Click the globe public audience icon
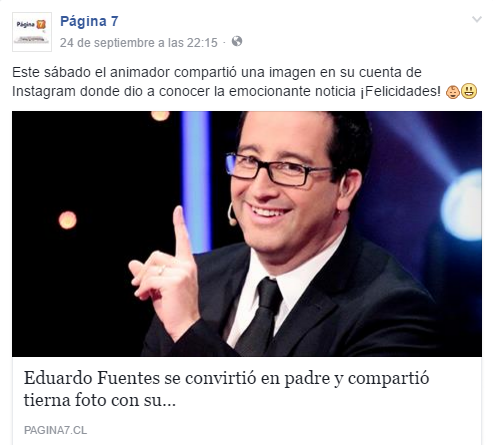493x445 pixels. [x=237, y=41]
